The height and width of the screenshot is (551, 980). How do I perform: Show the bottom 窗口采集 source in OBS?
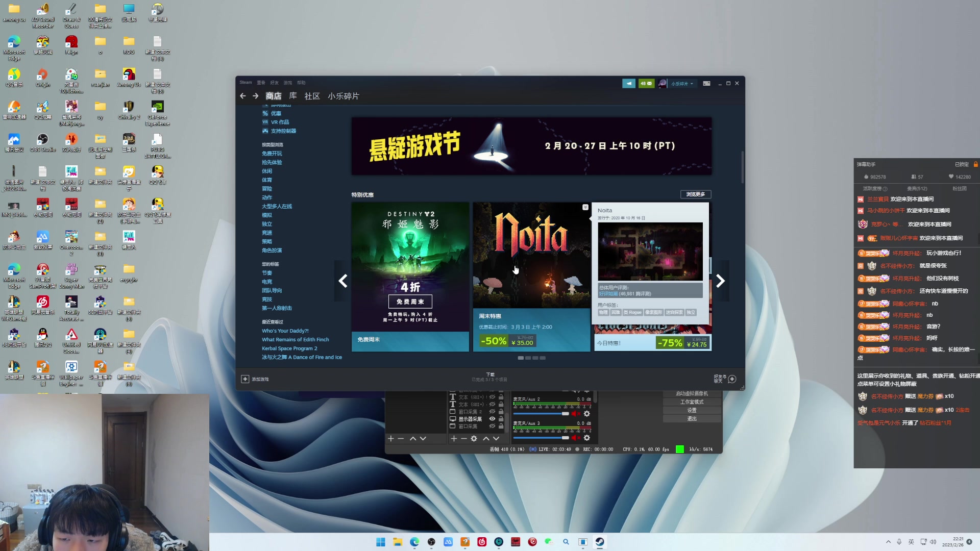492,427
